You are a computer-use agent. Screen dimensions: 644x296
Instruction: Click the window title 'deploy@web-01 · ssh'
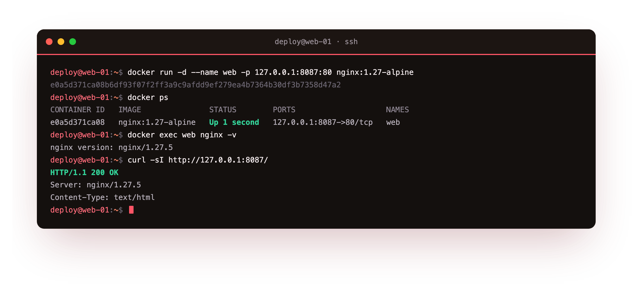[x=316, y=42]
